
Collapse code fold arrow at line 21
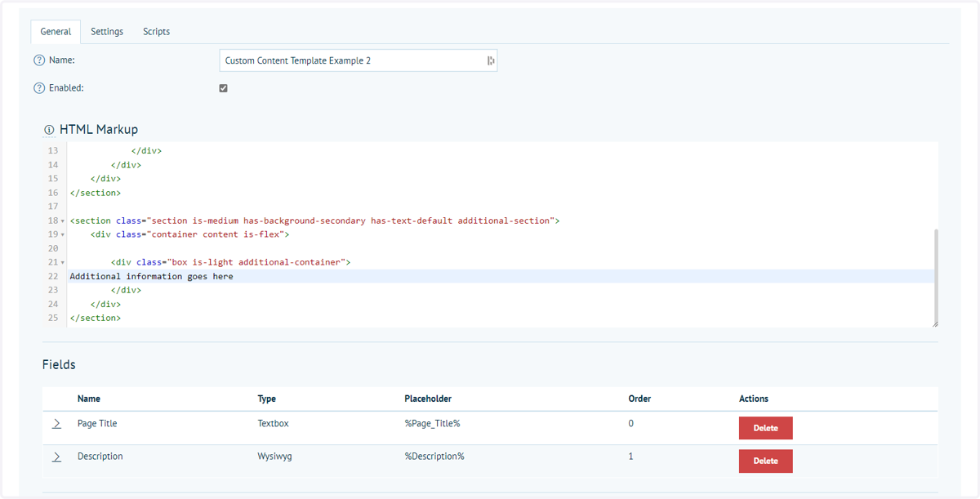(x=63, y=263)
